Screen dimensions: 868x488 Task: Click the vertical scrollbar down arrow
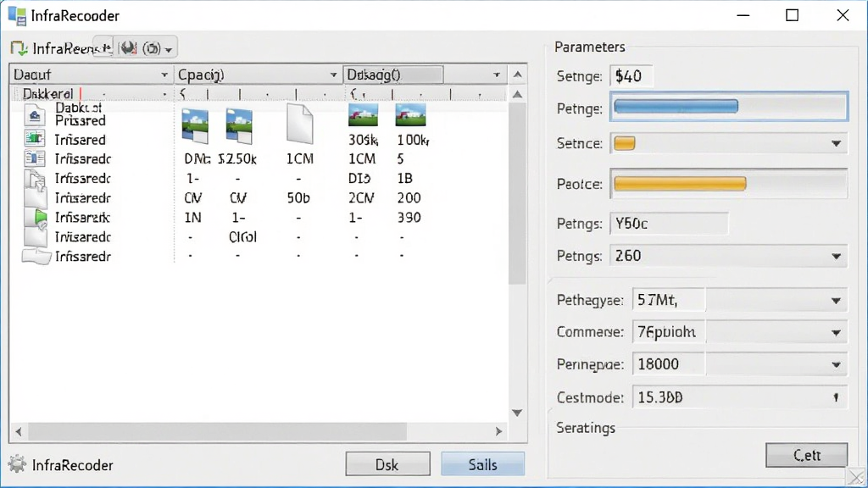tap(517, 413)
